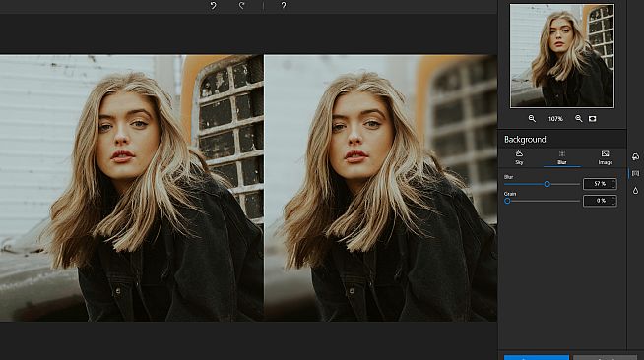The image size is (644, 360).
Task: Click the Blur slider handle
Action: 547,184
